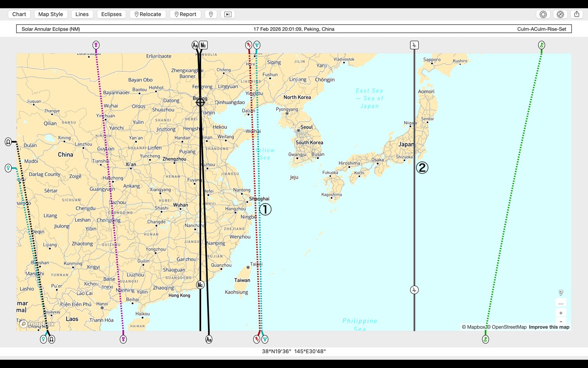Open the Map Style menu
This screenshot has width=588, height=368.
pos(51,14)
